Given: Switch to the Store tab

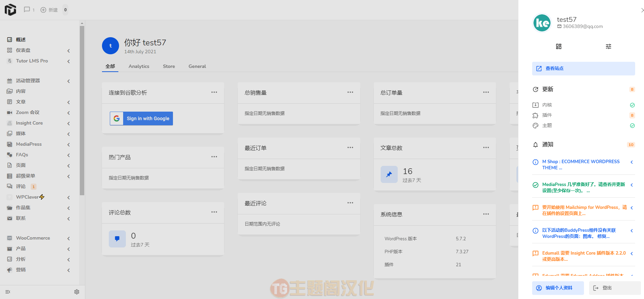Looking at the screenshot, I should (x=169, y=66).
